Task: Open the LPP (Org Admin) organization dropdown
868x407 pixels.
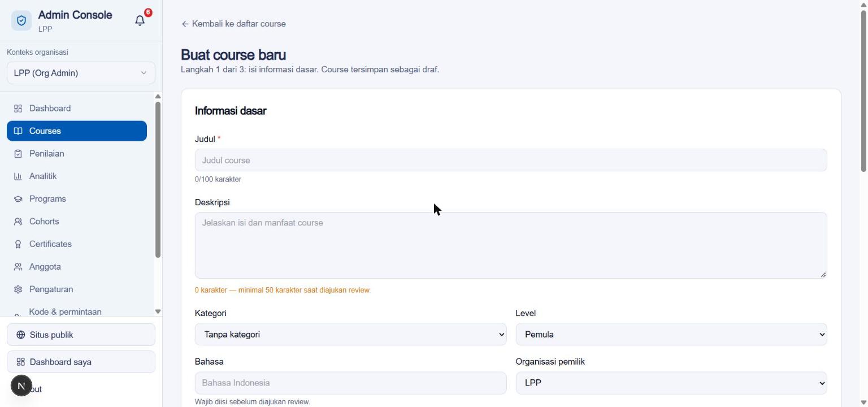Action: pyautogui.click(x=81, y=73)
